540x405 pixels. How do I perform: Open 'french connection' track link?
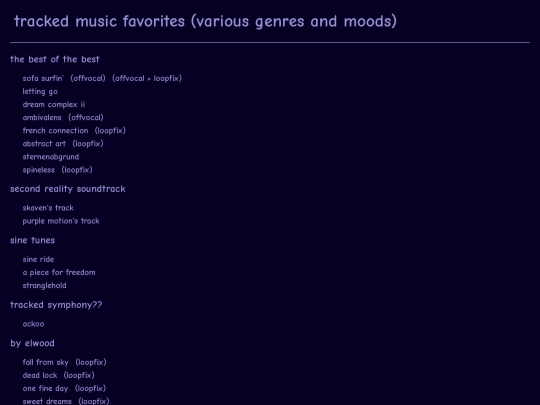coord(55,131)
